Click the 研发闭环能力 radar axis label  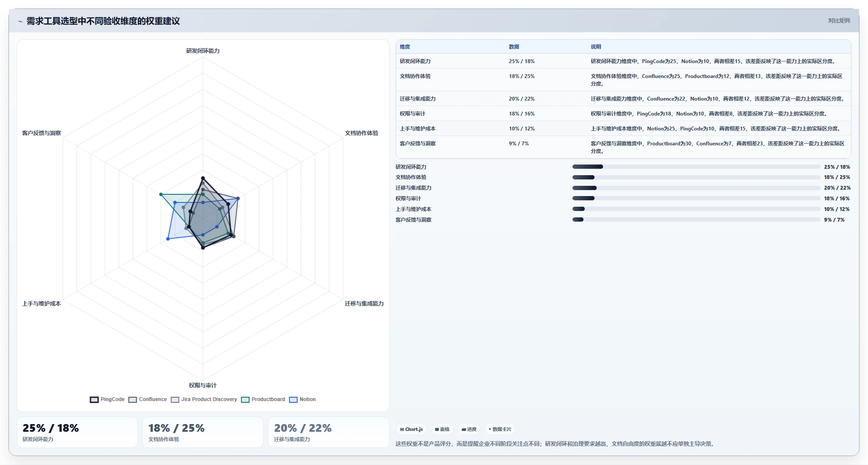[x=203, y=51]
